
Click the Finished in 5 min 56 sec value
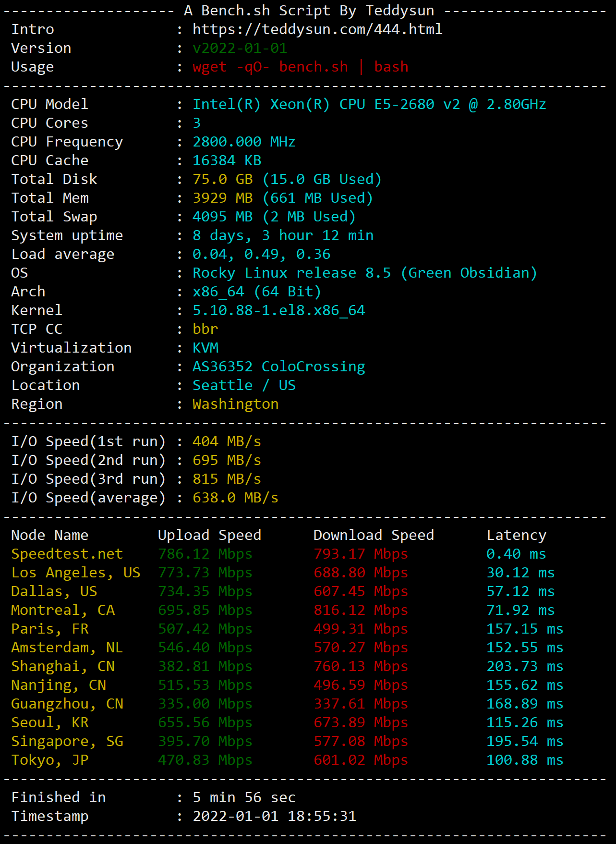click(x=244, y=797)
